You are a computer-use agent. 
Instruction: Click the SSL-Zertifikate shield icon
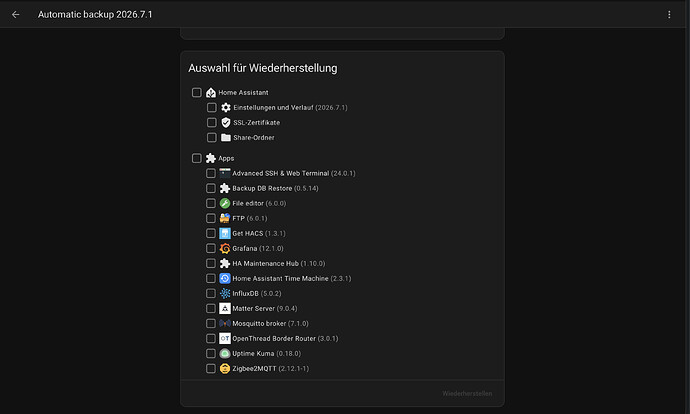pos(226,123)
